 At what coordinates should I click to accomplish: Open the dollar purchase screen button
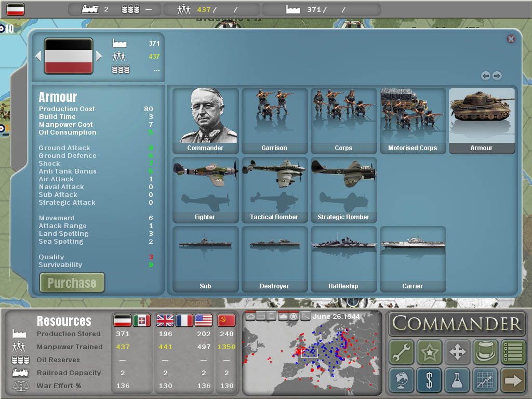(x=429, y=380)
